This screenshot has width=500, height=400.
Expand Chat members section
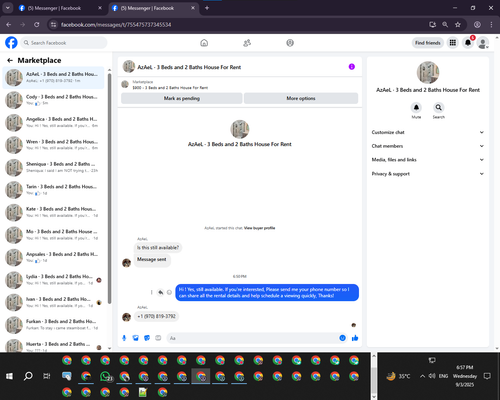point(428,146)
